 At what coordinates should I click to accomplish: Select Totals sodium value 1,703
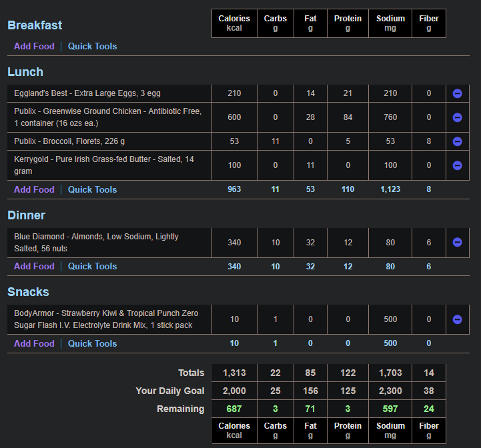(390, 373)
